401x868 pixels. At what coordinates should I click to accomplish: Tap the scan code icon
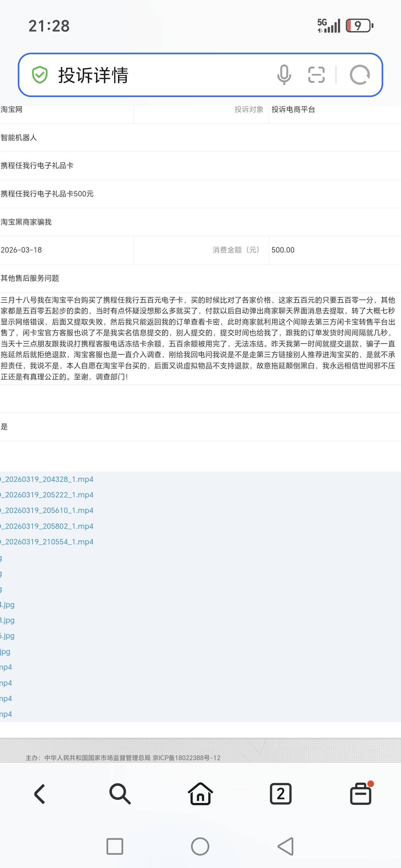click(316, 75)
